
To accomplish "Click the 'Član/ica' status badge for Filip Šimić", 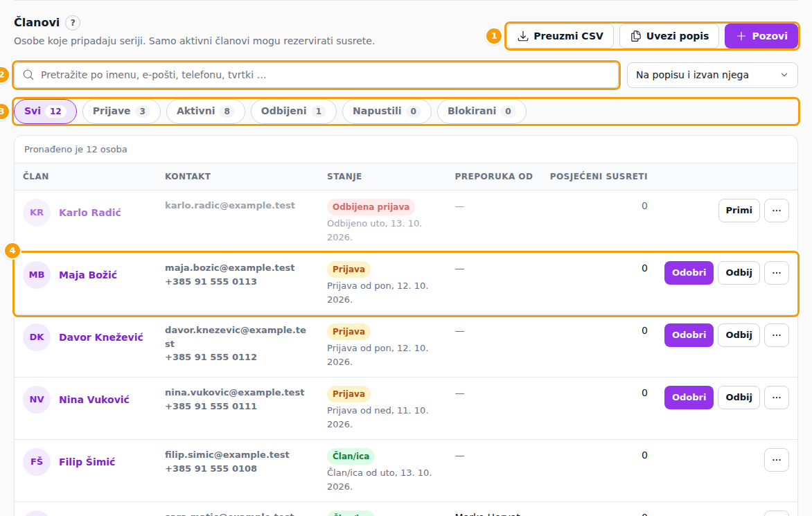I will pos(351,456).
